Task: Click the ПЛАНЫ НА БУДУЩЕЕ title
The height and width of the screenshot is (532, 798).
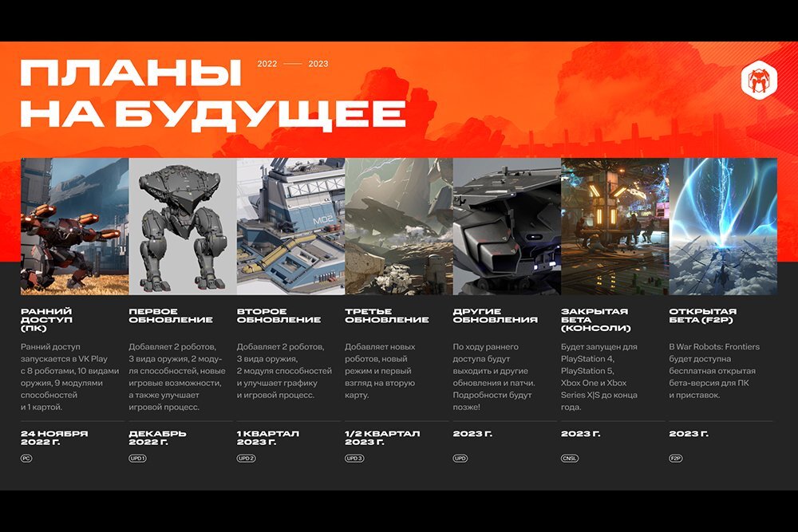Action: (x=213, y=94)
